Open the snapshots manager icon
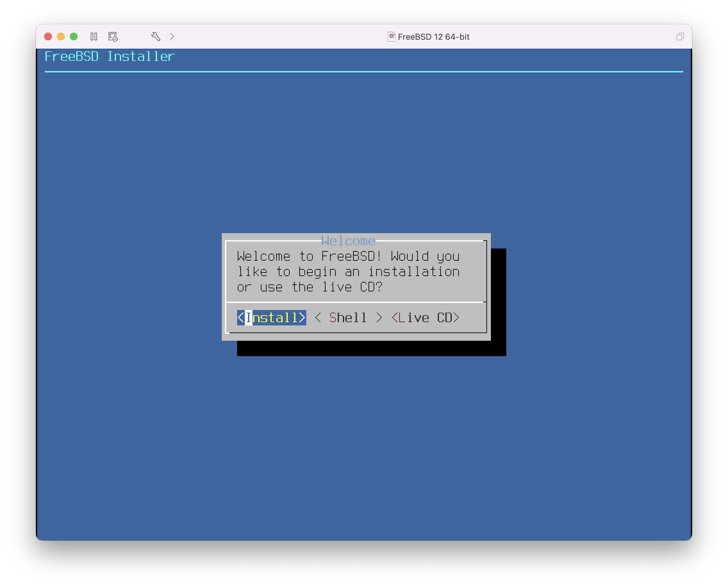 click(x=113, y=37)
